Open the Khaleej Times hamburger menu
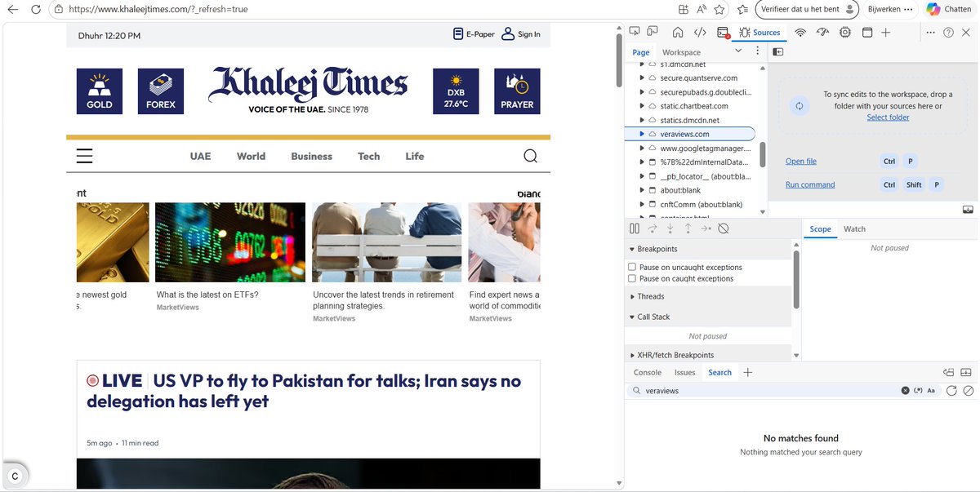This screenshot has height=492, width=980. (84, 157)
